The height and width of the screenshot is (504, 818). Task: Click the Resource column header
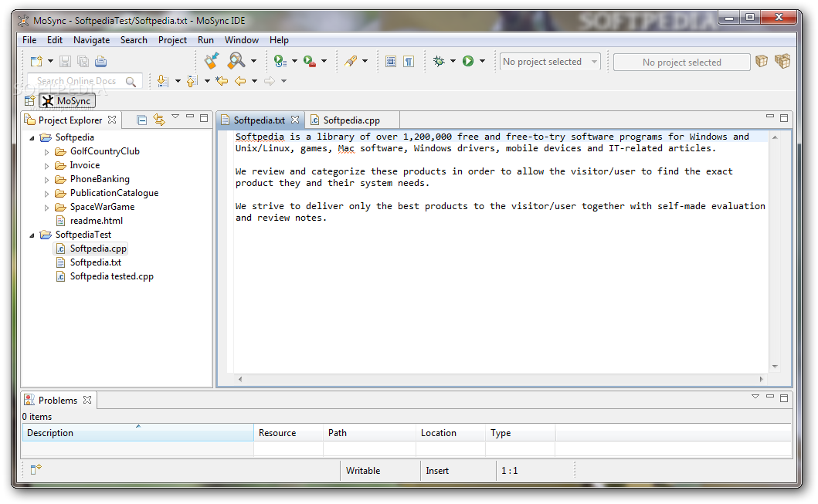[288, 432]
